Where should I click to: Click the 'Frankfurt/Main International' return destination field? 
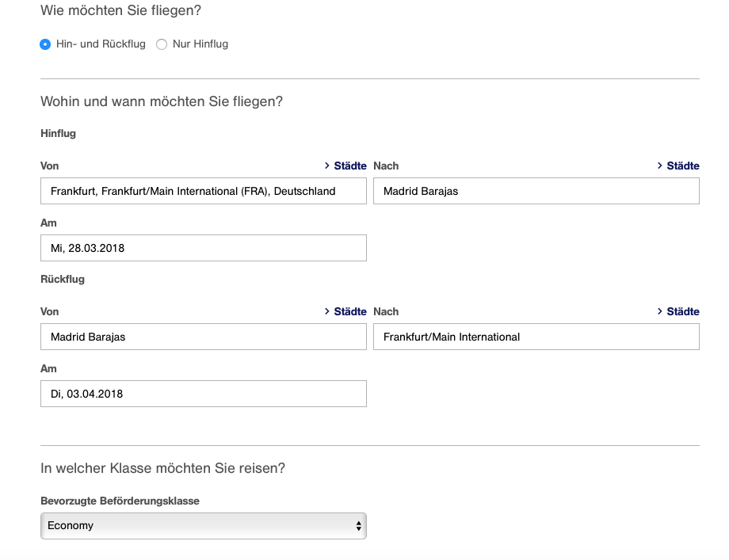(x=536, y=337)
